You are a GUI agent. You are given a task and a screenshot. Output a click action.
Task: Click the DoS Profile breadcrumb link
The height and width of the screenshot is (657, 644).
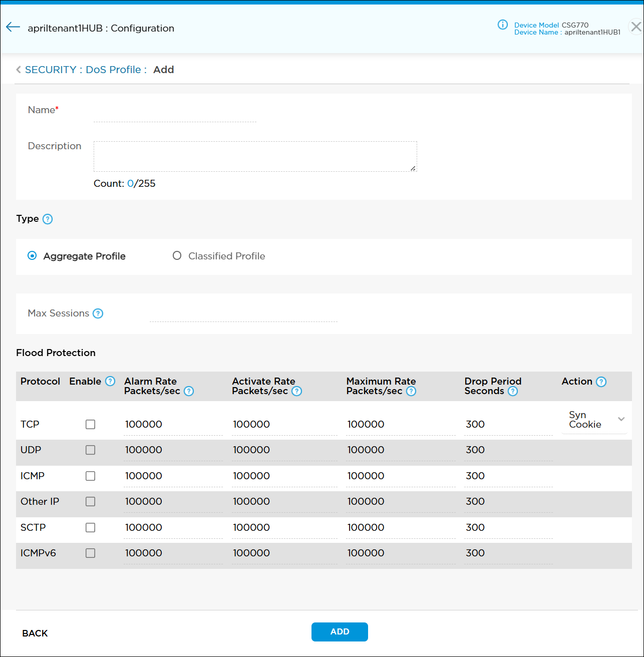tap(113, 70)
